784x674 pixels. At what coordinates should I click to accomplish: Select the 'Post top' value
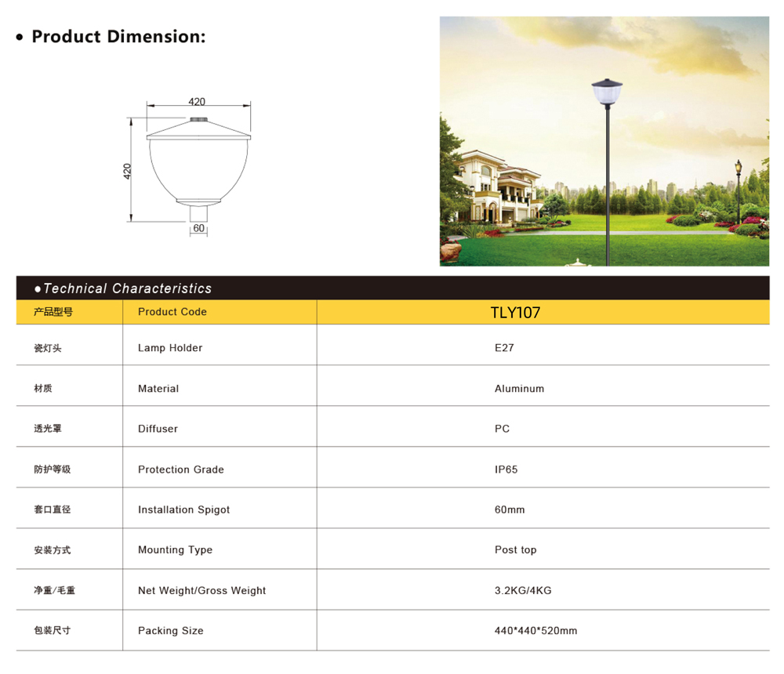(516, 550)
